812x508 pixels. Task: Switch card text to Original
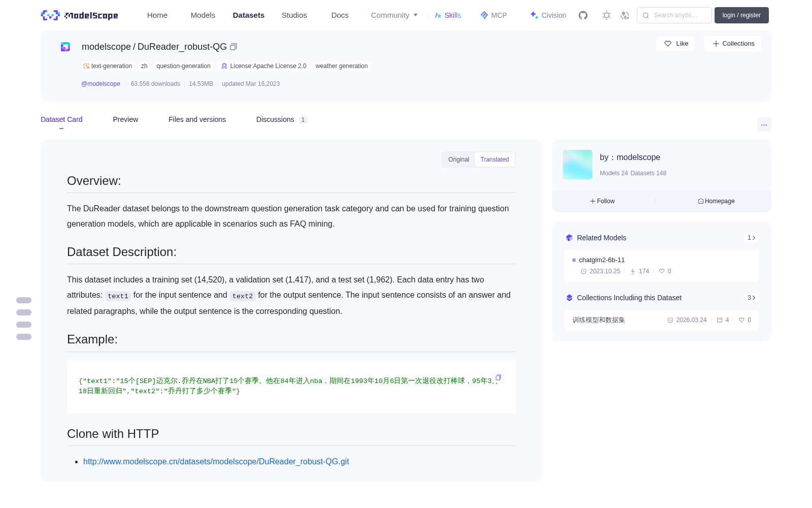click(x=459, y=160)
